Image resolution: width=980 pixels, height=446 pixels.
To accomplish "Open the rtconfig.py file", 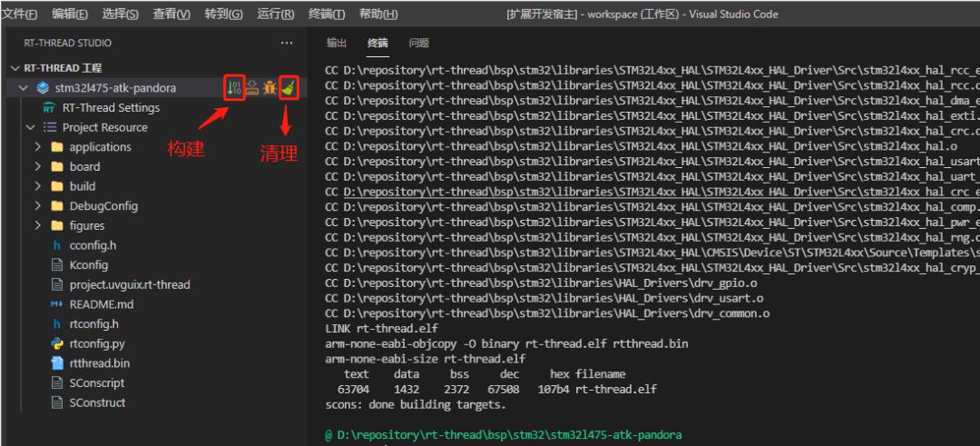I will coord(97,343).
